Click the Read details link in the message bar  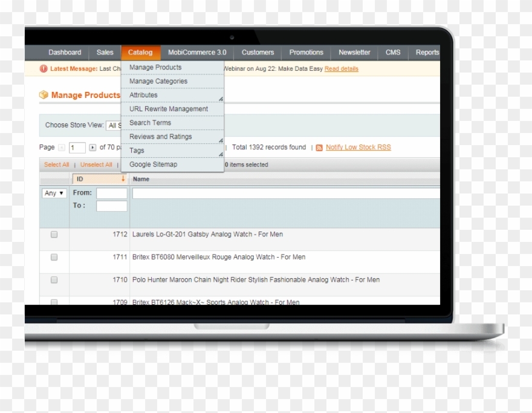pos(342,68)
